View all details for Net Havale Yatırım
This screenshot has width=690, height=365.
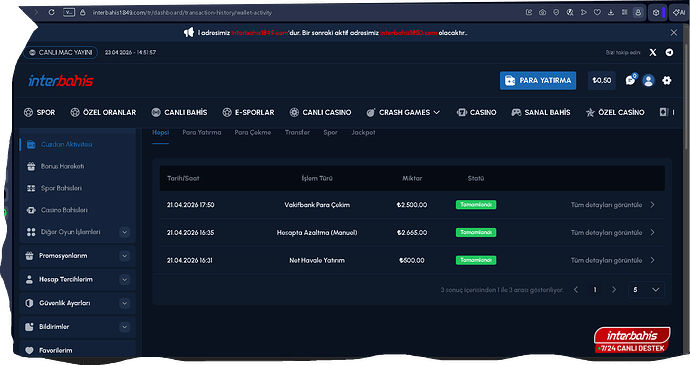(x=613, y=260)
